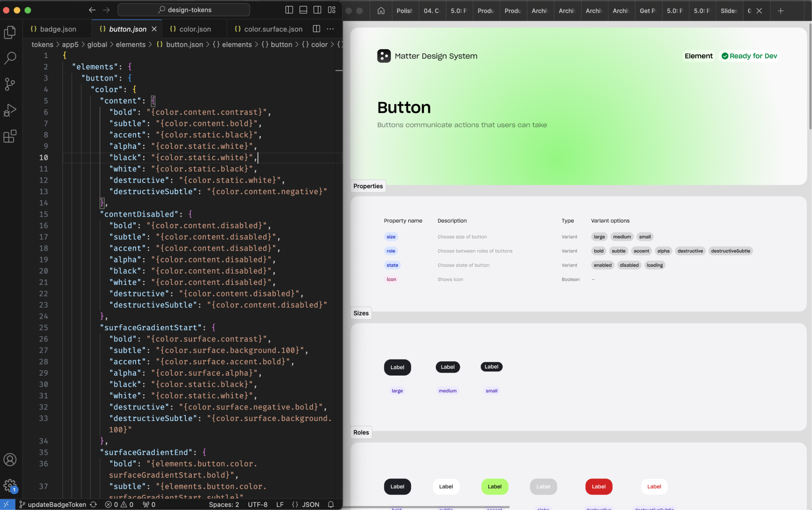
Task: Toggle the Secondary Side Bar layout button
Action: pyautogui.click(x=317, y=10)
